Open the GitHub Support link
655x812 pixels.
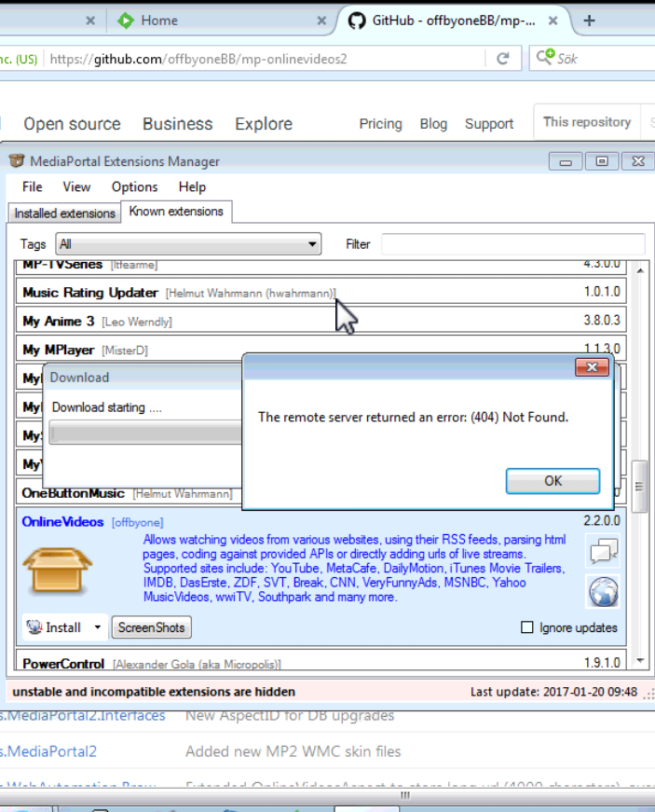(x=489, y=124)
